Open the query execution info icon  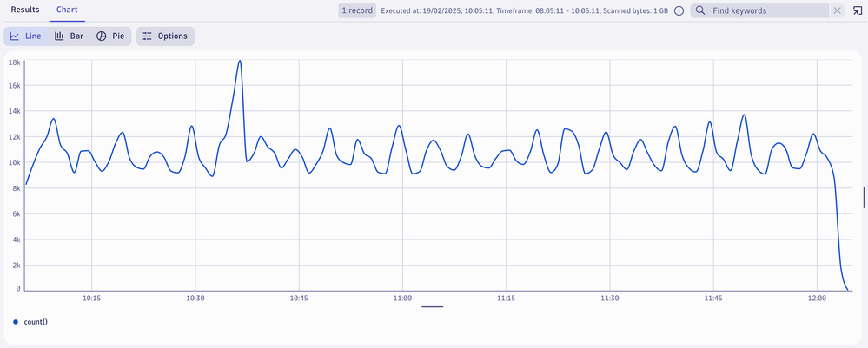click(x=679, y=11)
